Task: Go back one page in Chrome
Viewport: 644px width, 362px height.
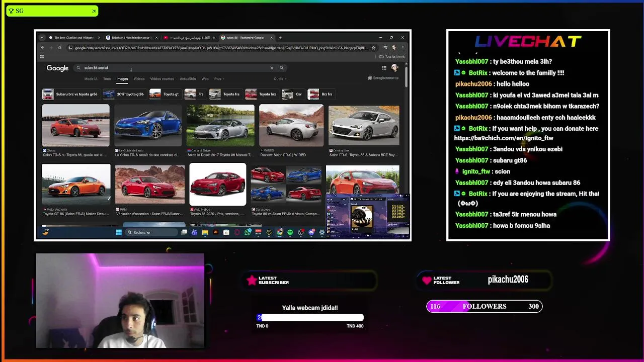Action: click(x=43, y=48)
